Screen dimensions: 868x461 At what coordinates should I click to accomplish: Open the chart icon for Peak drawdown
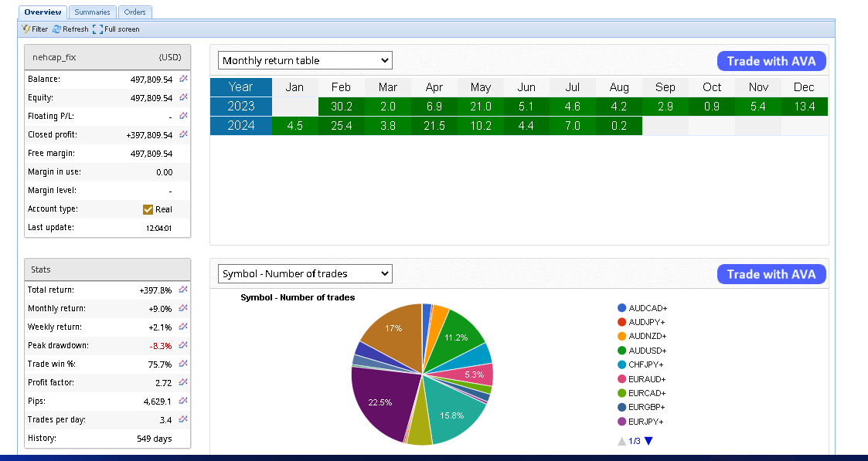tap(183, 345)
